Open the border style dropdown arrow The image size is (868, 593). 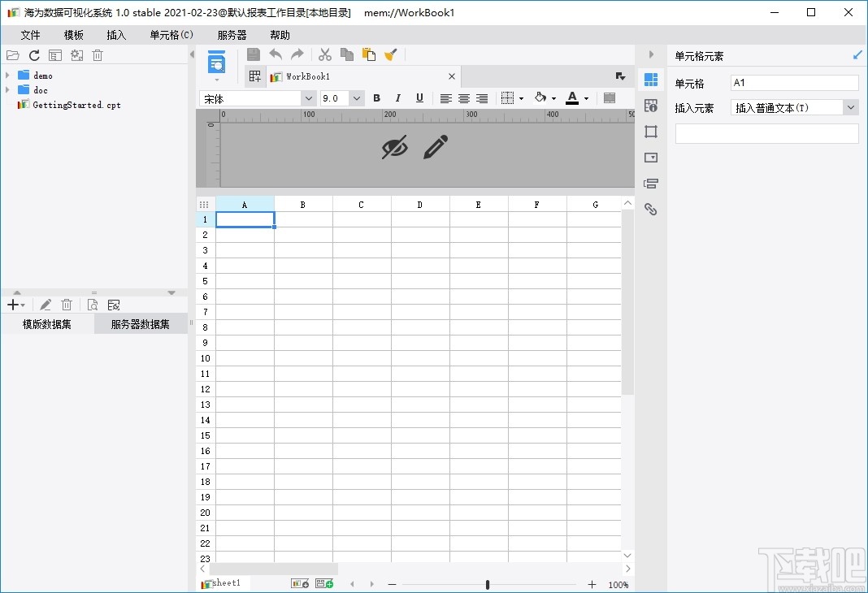522,99
